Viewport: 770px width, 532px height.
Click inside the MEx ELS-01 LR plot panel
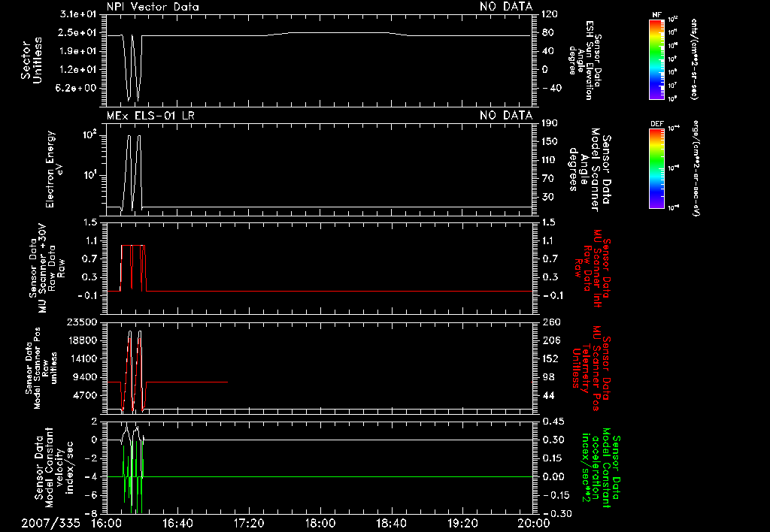point(319,169)
